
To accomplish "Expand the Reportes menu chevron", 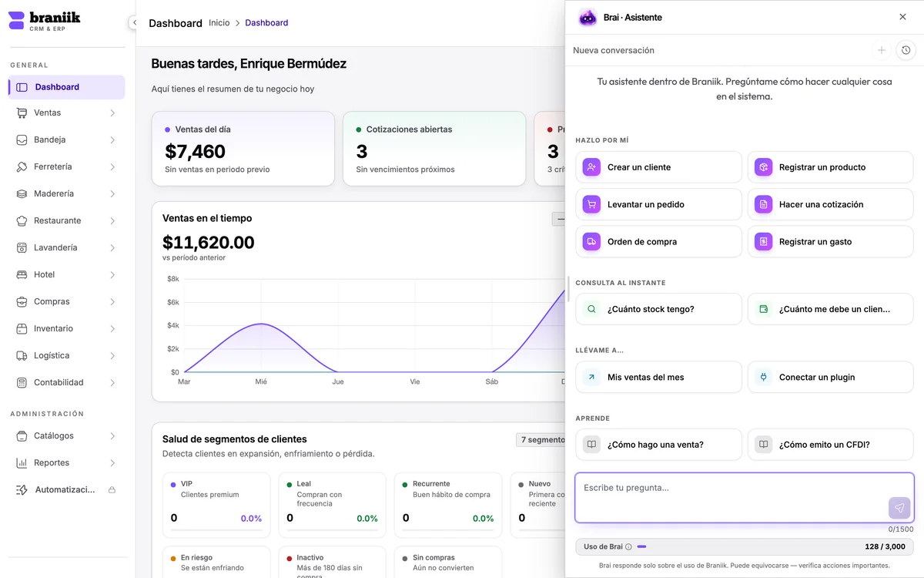I will coord(112,462).
